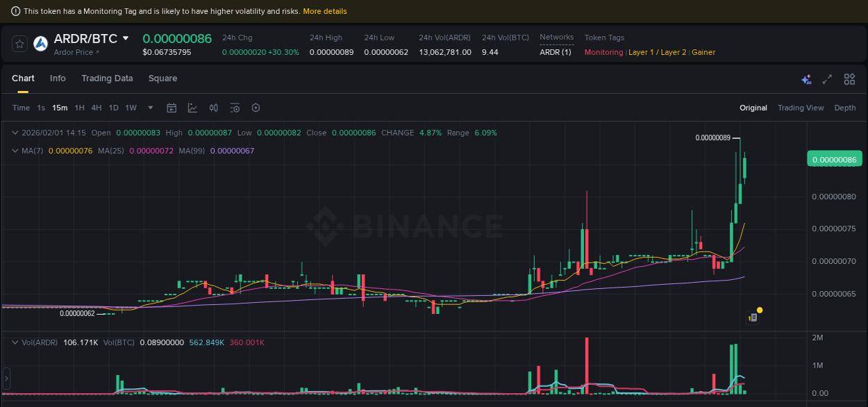Click the monitoring info icon in the banner
The height and width of the screenshot is (407, 868).
15,11
